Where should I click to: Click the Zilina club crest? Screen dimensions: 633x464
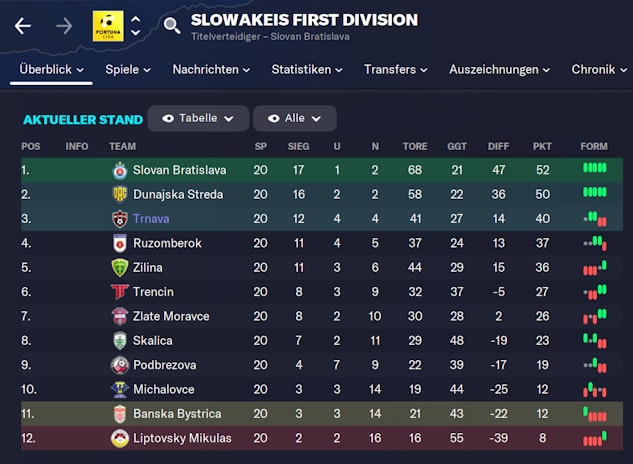coord(119,267)
